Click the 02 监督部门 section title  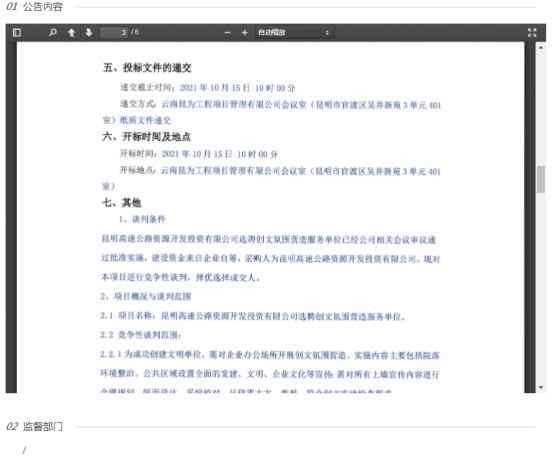[x=35, y=426]
